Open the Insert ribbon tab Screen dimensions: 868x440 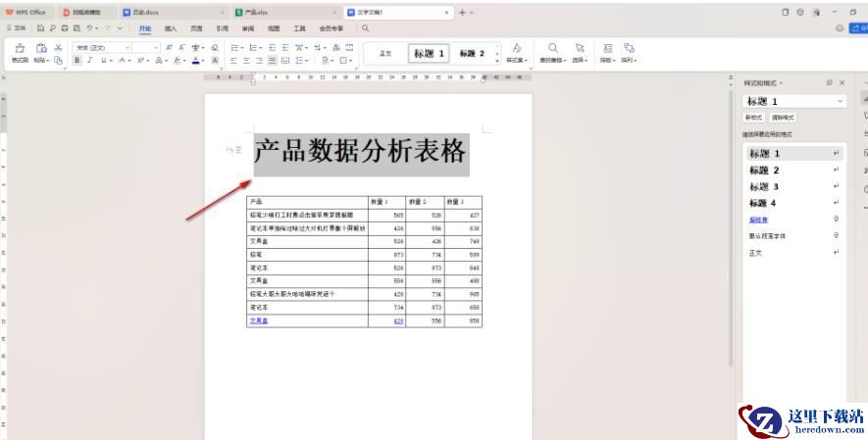point(171,28)
